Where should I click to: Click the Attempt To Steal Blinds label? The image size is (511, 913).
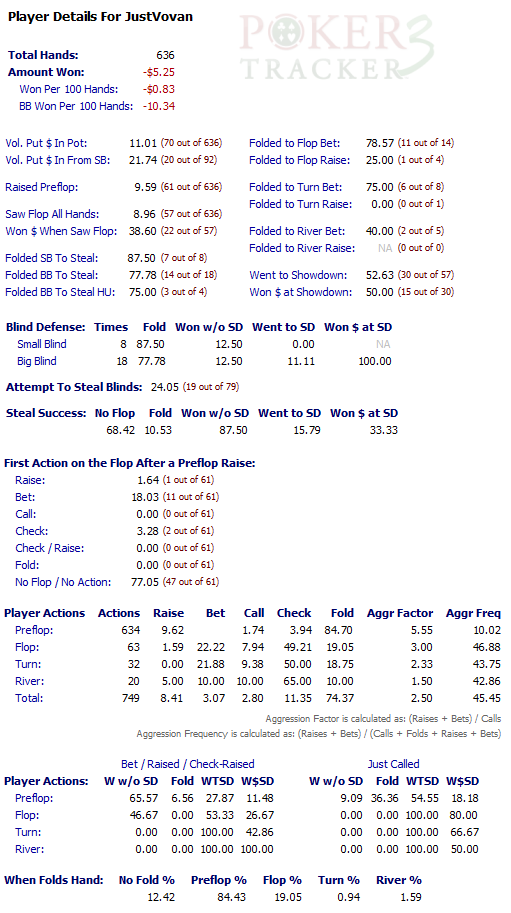click(x=74, y=387)
